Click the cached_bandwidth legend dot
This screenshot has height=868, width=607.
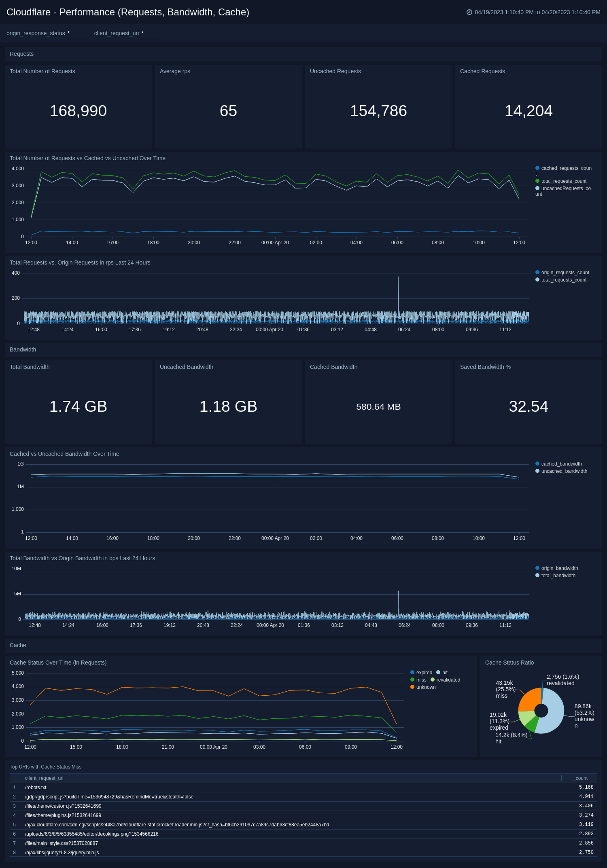coord(537,464)
